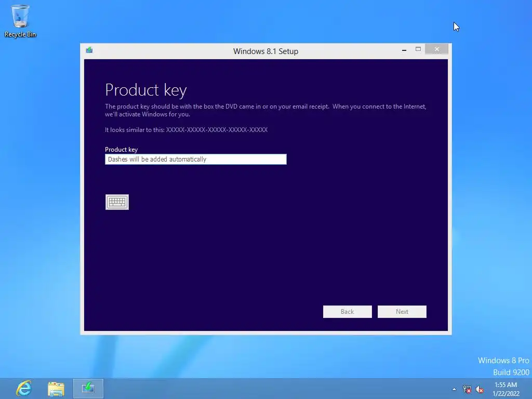Click the sample key XXXXX-XXXXX text
This screenshot has height=399, width=532.
click(x=217, y=129)
